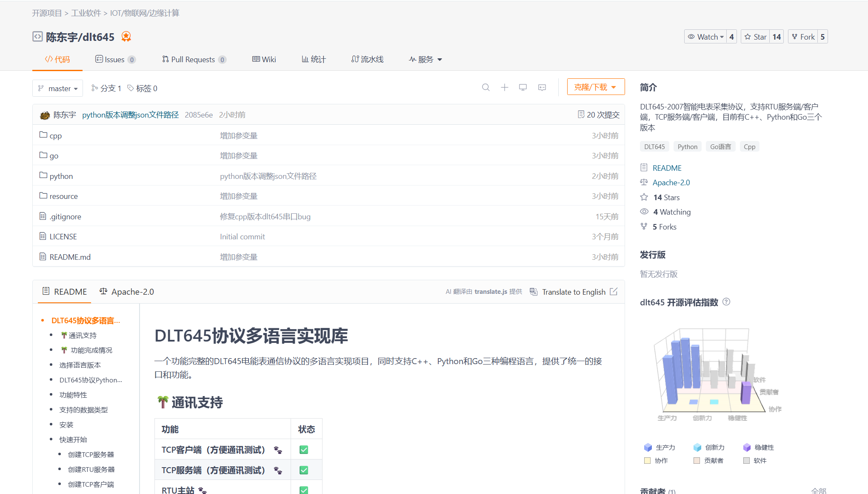
Task: Click the Translate to English link
Action: click(574, 292)
